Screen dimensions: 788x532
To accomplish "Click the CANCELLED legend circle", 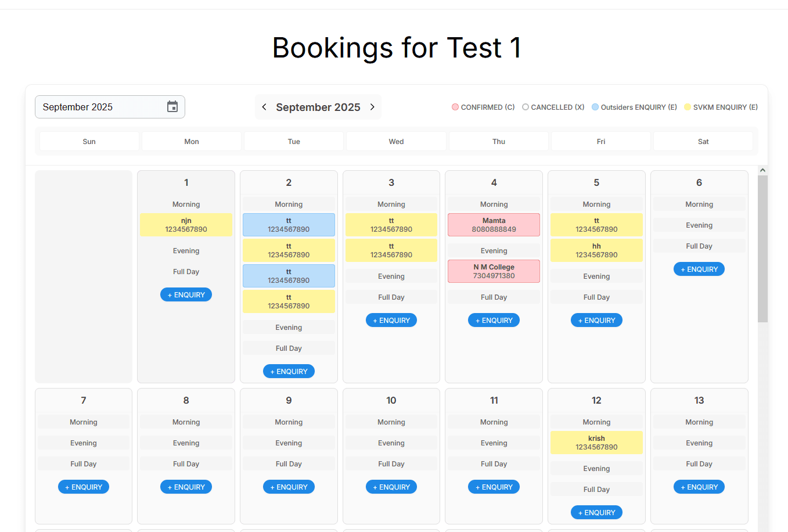I will click(x=526, y=107).
